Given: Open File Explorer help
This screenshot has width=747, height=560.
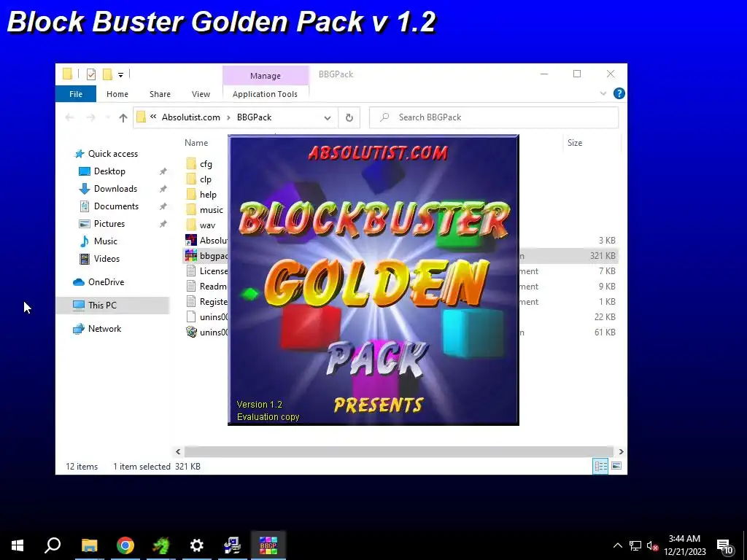Looking at the screenshot, I should (x=619, y=93).
